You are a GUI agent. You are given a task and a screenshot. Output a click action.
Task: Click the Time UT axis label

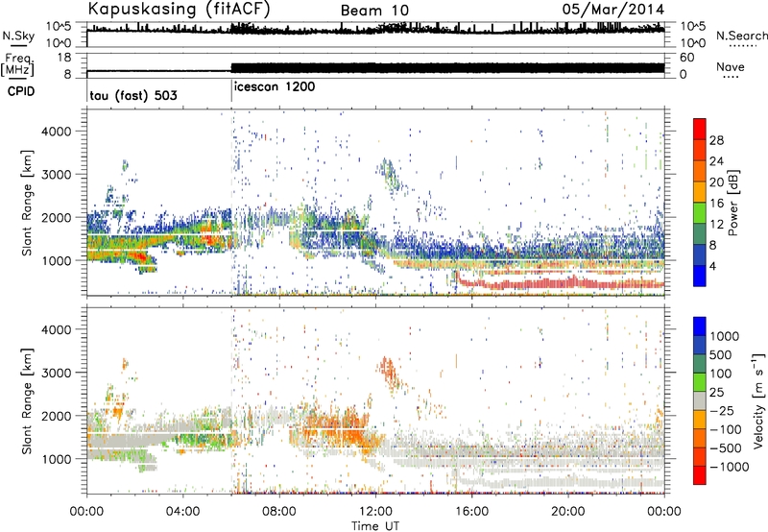tap(375, 526)
